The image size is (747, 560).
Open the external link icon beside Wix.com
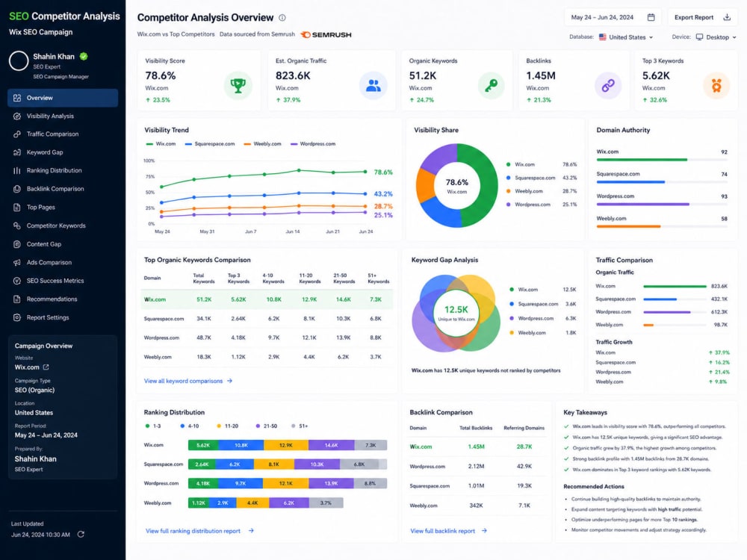point(46,367)
